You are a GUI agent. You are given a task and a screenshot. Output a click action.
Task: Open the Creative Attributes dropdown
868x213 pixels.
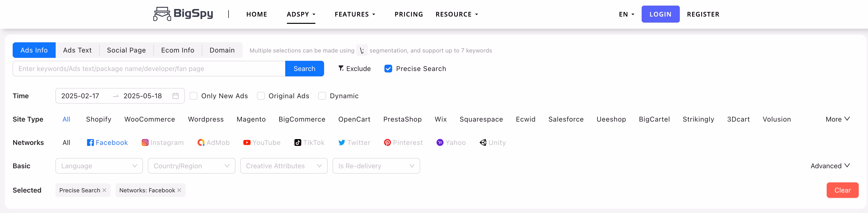pyautogui.click(x=284, y=166)
